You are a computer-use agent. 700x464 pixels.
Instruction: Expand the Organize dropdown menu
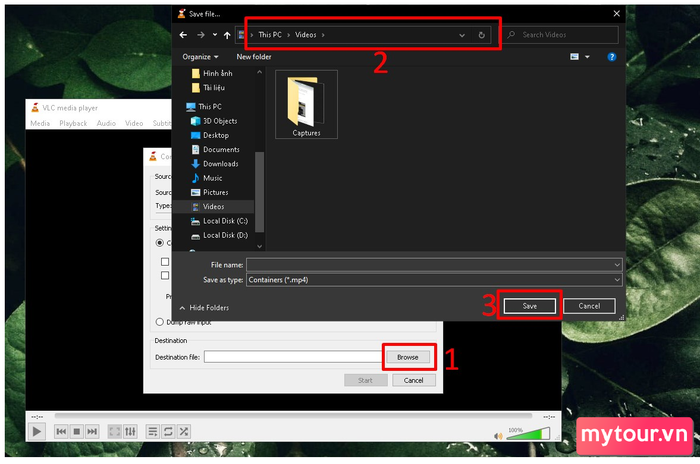click(201, 57)
